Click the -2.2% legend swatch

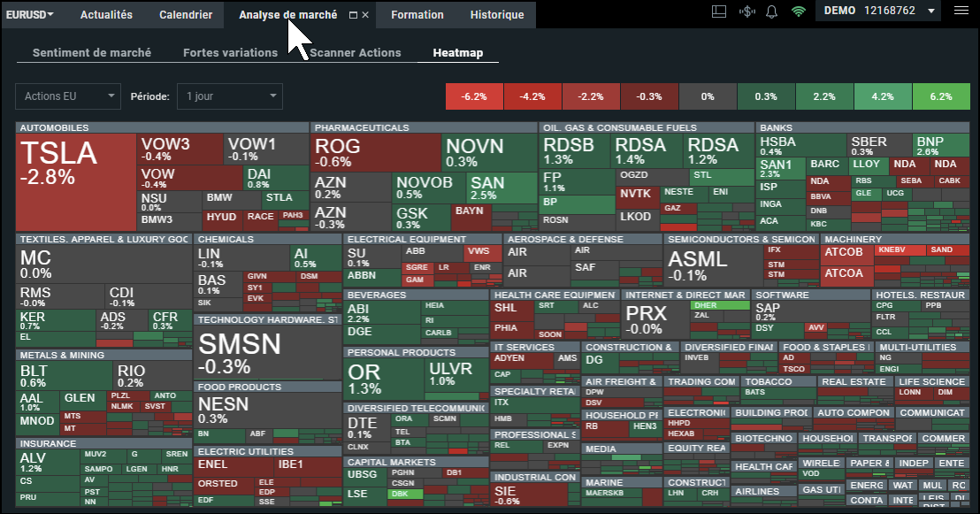[591, 96]
